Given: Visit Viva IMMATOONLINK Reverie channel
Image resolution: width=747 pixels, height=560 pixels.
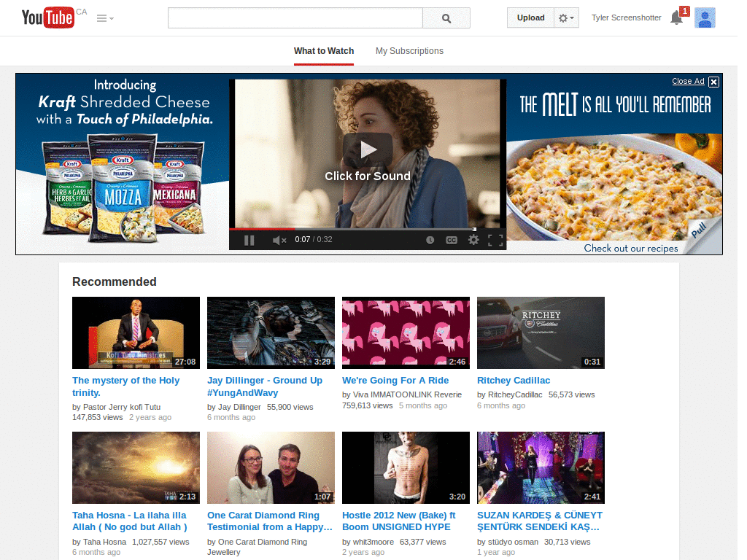Looking at the screenshot, I should click(407, 394).
